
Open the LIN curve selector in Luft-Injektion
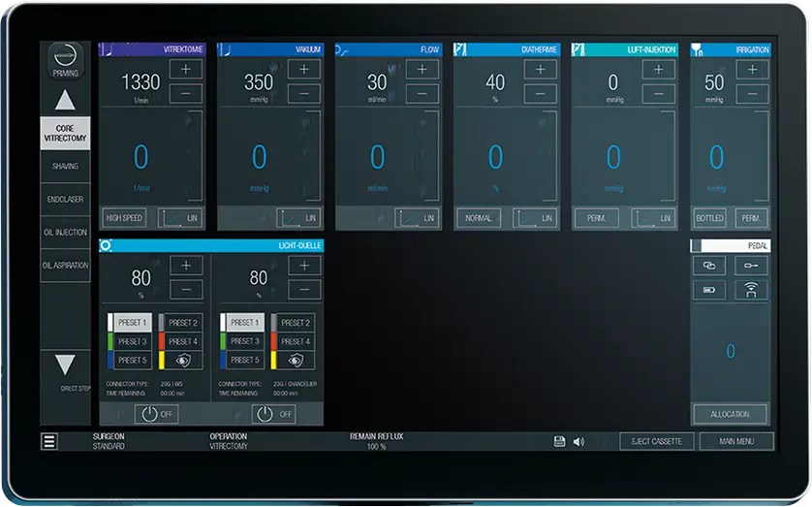coord(653,218)
